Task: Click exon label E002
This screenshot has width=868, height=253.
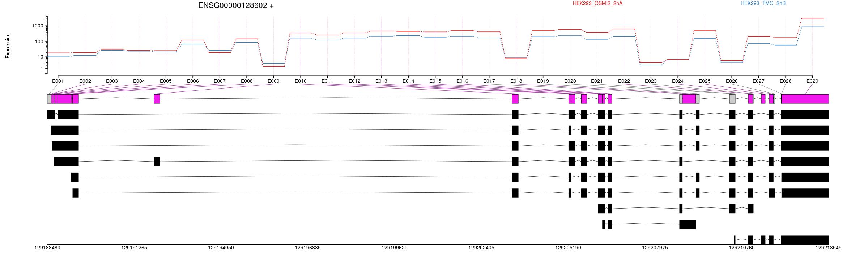Action: coord(85,81)
